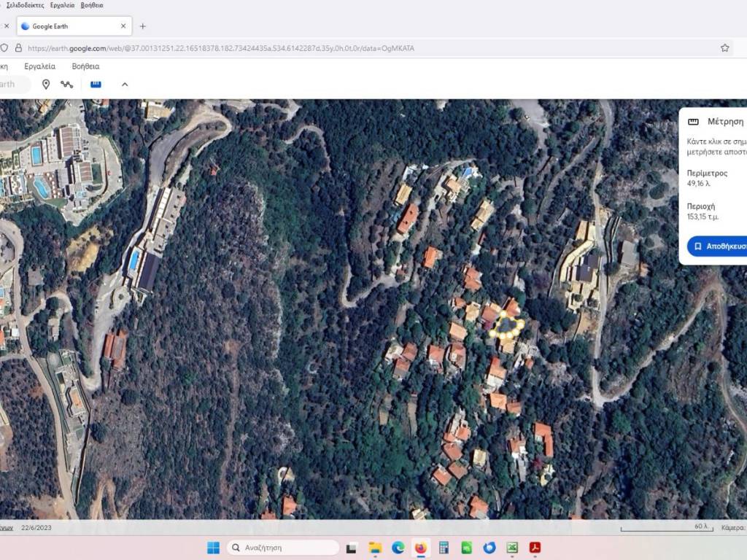Click the Αναζήτηση taskbar search box
This screenshot has width=747, height=560.
point(283,548)
